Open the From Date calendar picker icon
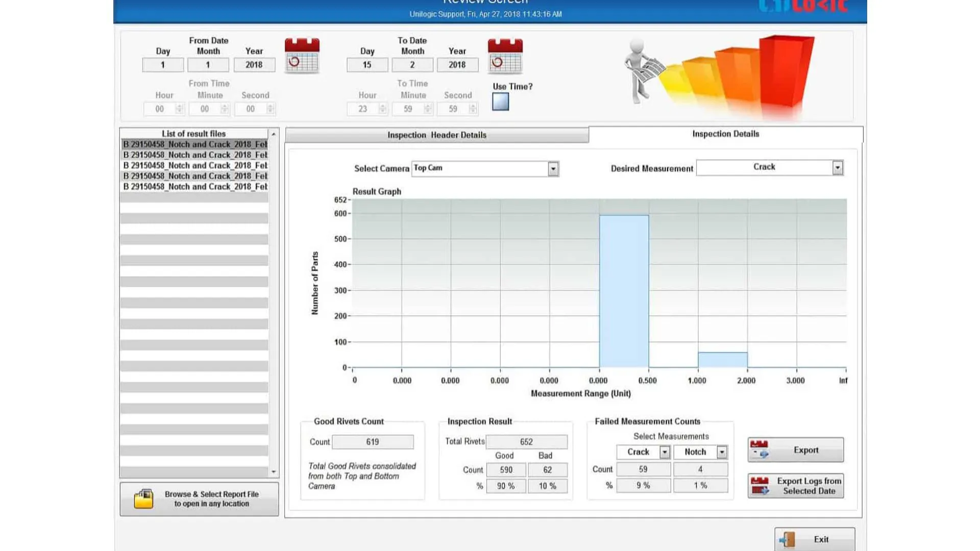This screenshot has width=980, height=551. 302,56
